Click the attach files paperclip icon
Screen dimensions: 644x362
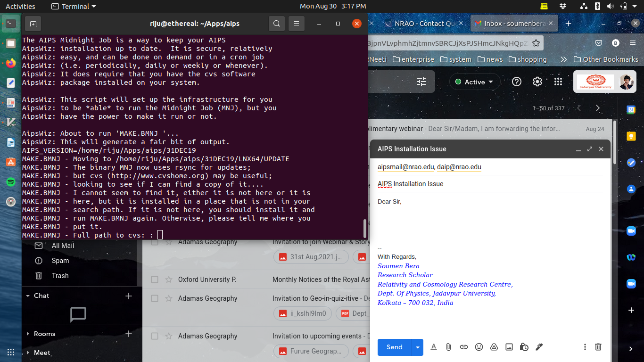pos(448,347)
